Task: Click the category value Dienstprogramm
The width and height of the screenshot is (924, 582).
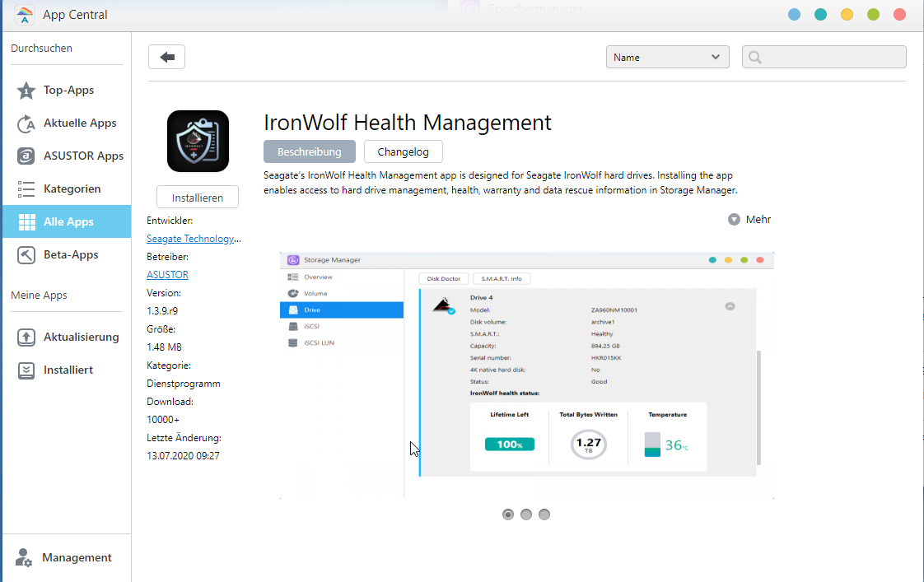Action: tap(184, 384)
